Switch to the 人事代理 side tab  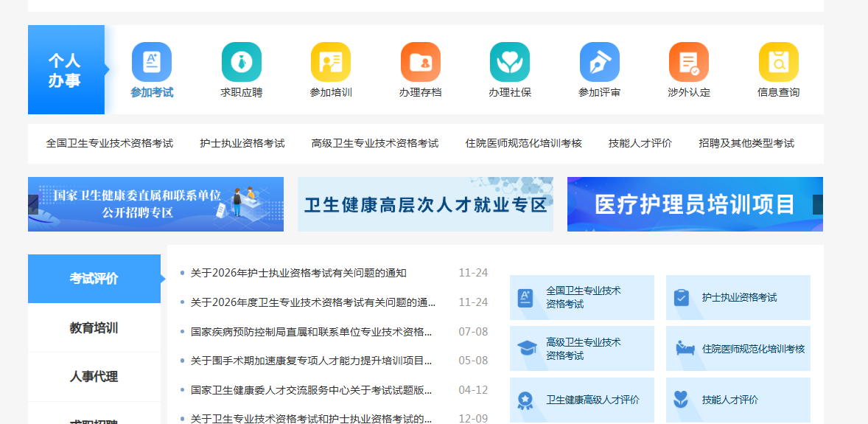coord(94,377)
